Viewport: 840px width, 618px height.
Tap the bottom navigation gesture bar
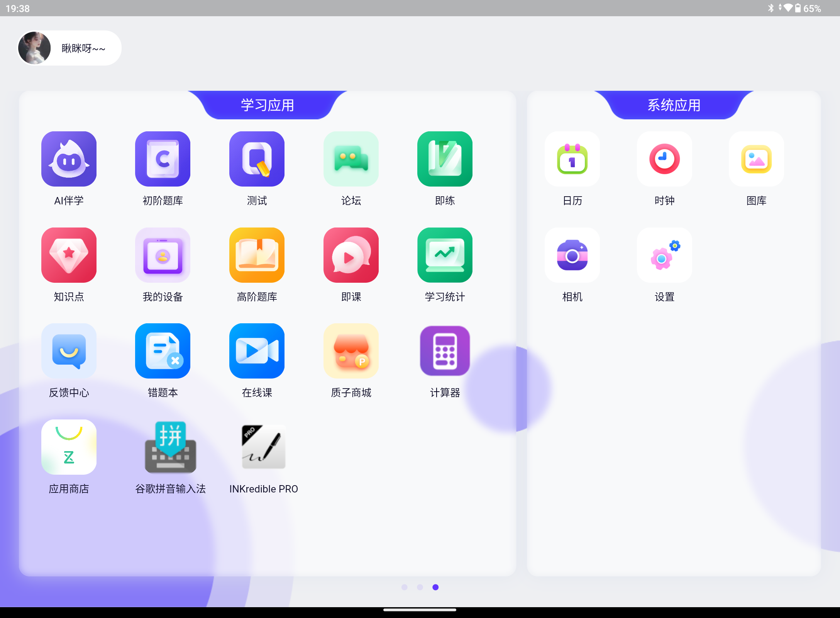(x=420, y=610)
